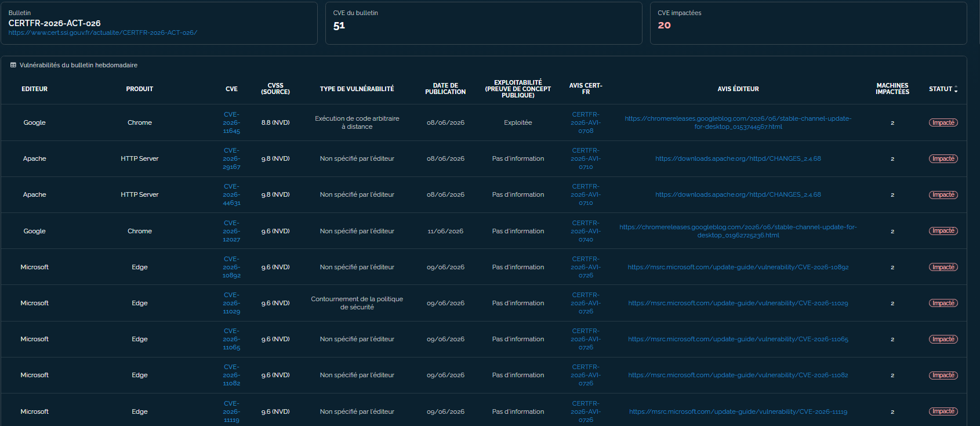Image resolution: width=980 pixels, height=426 pixels.
Task: Click the Impacté badge for CVE-2026-12027
Action: [943, 231]
